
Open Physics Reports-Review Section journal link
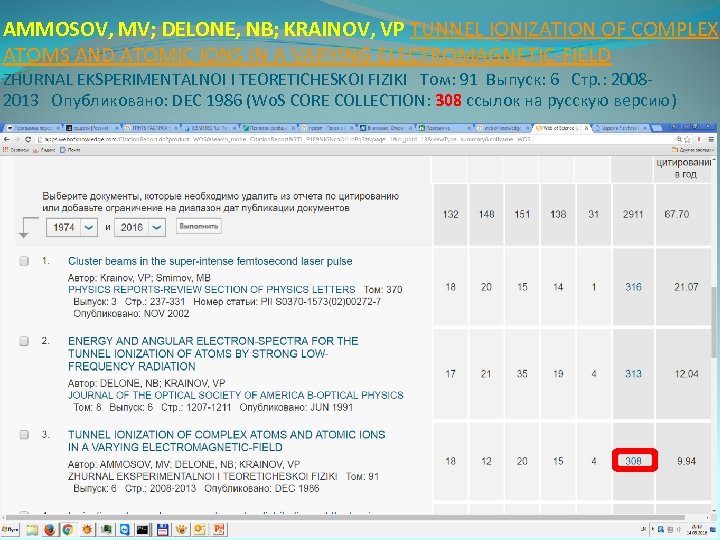212,289
